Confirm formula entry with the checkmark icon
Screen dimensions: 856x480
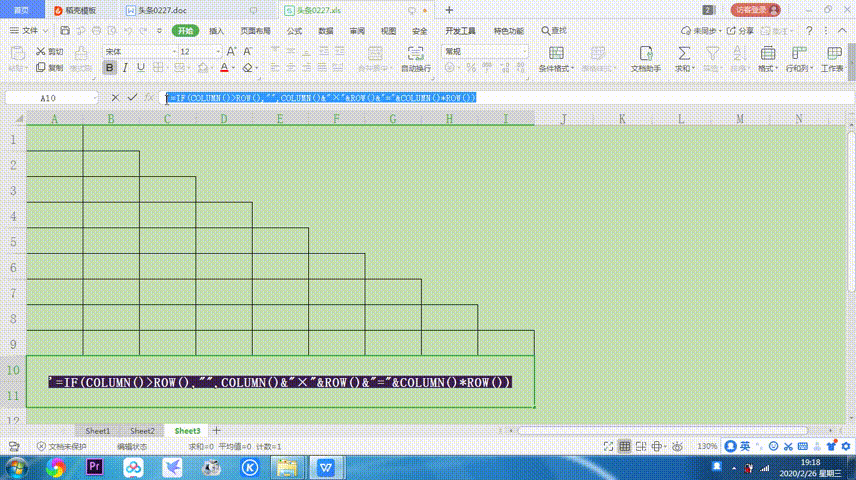[132, 98]
